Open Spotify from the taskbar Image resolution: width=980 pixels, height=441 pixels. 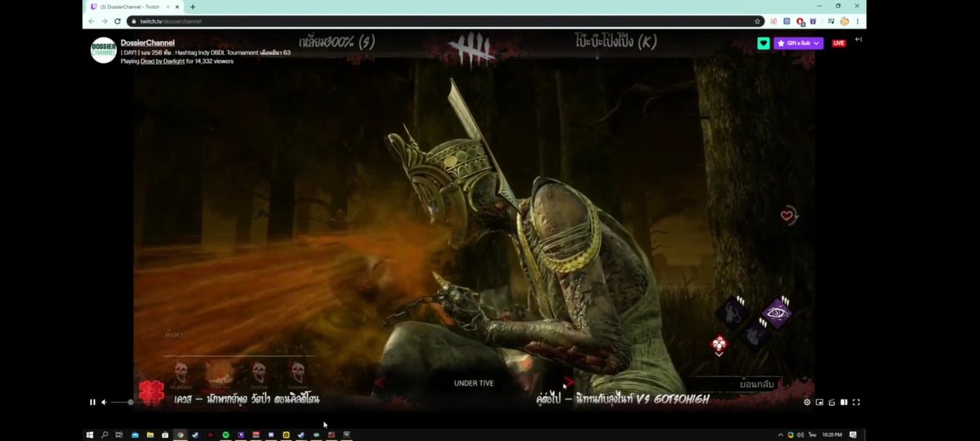coord(225,434)
